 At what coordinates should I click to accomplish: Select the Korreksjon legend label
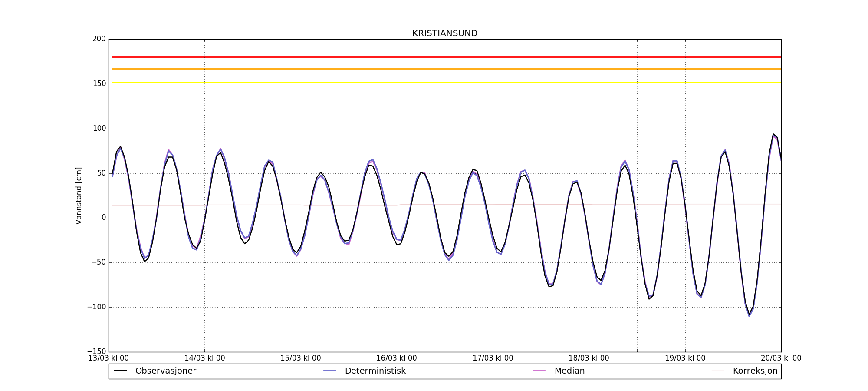pos(755,371)
